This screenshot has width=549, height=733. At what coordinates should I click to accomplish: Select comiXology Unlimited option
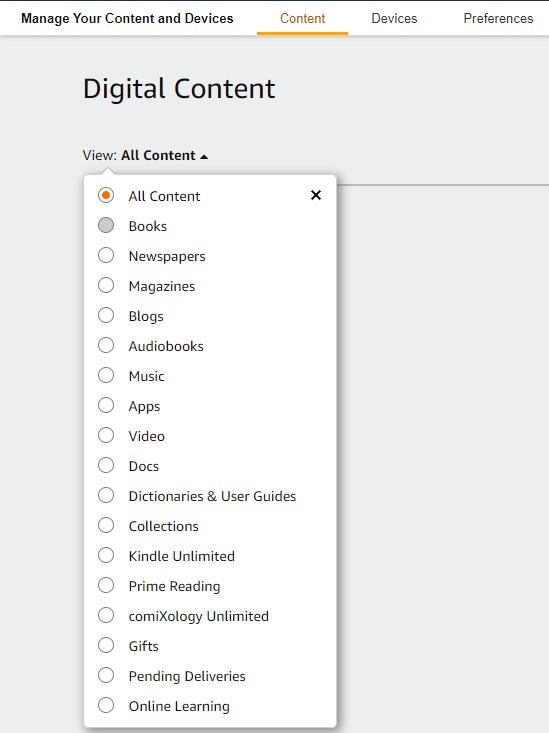[x=106, y=615]
